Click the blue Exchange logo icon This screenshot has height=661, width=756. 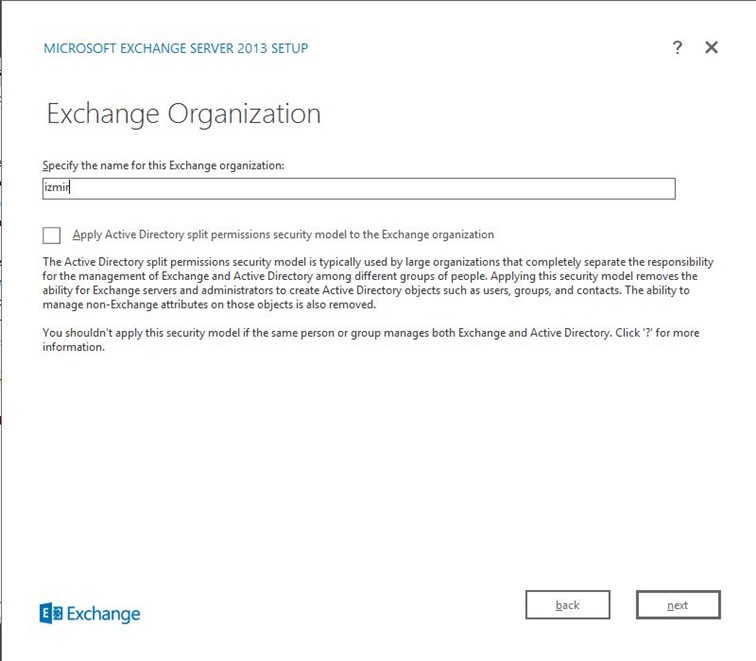50,613
